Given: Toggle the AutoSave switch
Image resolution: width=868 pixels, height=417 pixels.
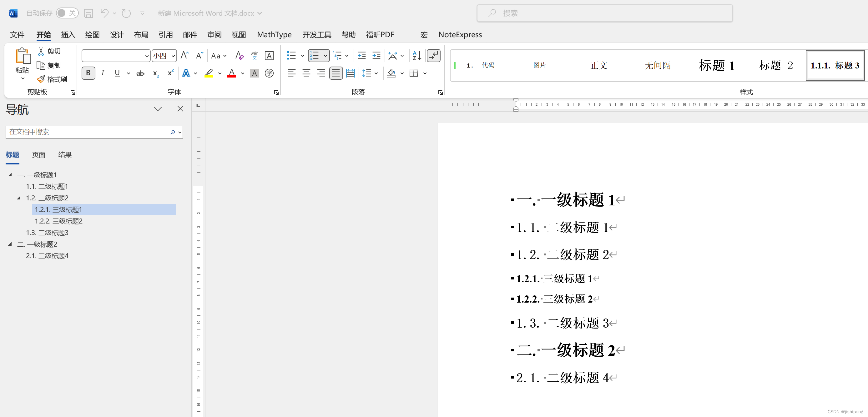Looking at the screenshot, I should click(x=67, y=13).
